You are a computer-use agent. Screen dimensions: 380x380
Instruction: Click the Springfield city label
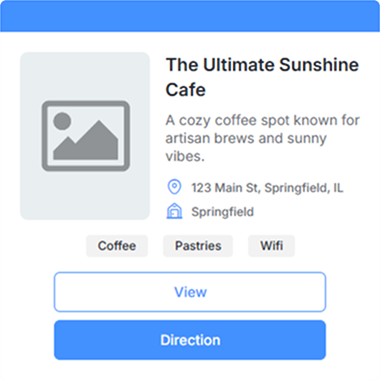[x=222, y=212]
